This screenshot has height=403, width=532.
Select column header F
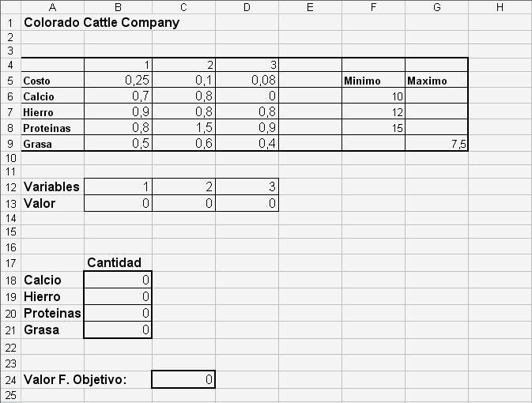click(373, 7)
